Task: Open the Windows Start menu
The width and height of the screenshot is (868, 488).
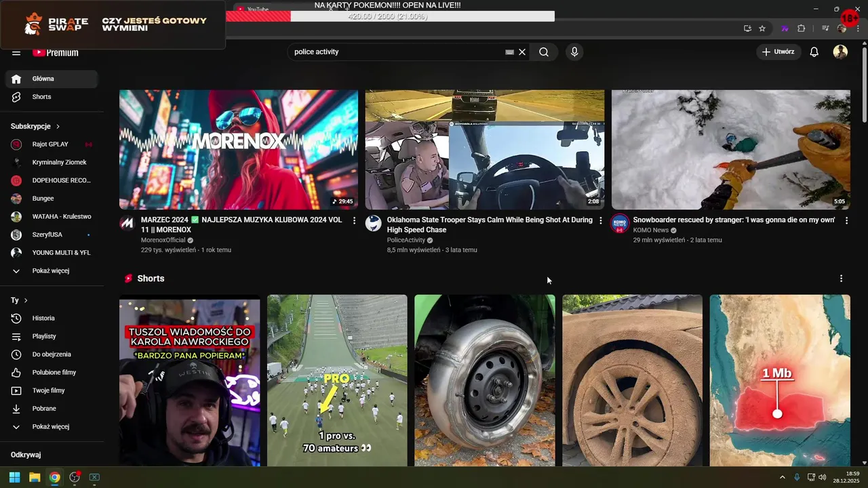Action: tap(14, 477)
